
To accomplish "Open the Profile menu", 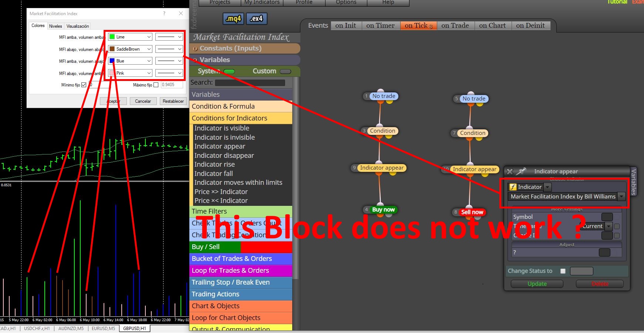I will 304,3.
